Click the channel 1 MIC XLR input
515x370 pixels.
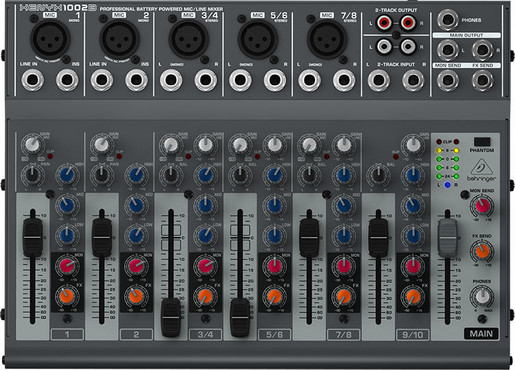pos(50,38)
